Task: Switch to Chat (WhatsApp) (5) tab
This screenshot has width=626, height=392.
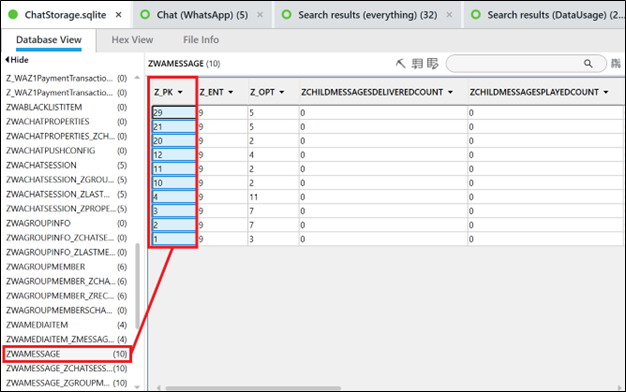Action: (x=202, y=15)
